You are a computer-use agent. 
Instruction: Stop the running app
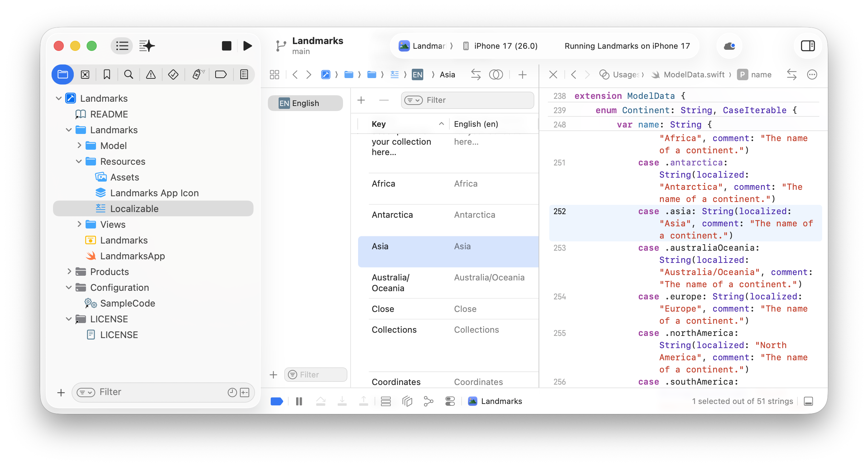(227, 46)
